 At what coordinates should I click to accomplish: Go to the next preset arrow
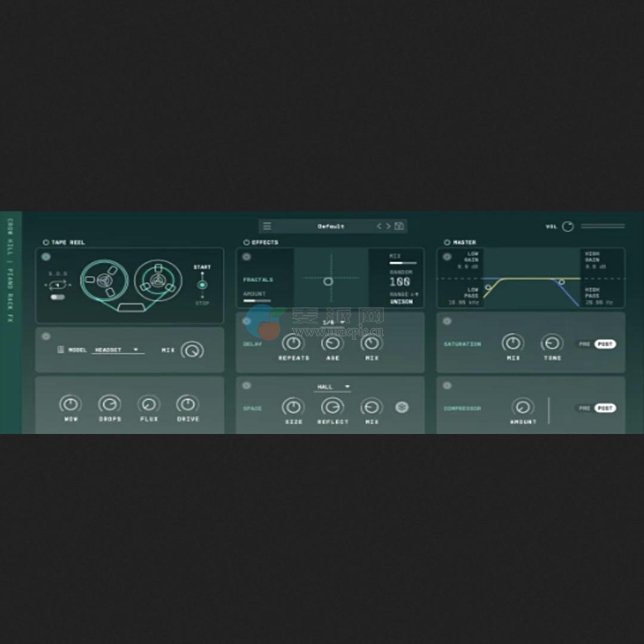coord(388,227)
